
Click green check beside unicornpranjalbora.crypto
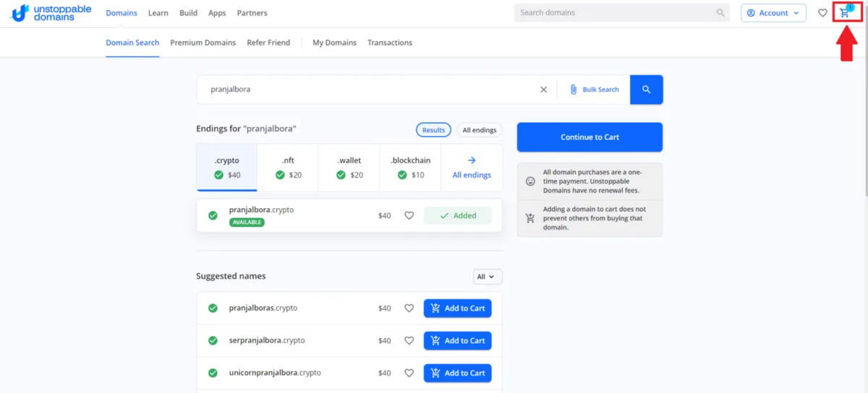tap(213, 373)
